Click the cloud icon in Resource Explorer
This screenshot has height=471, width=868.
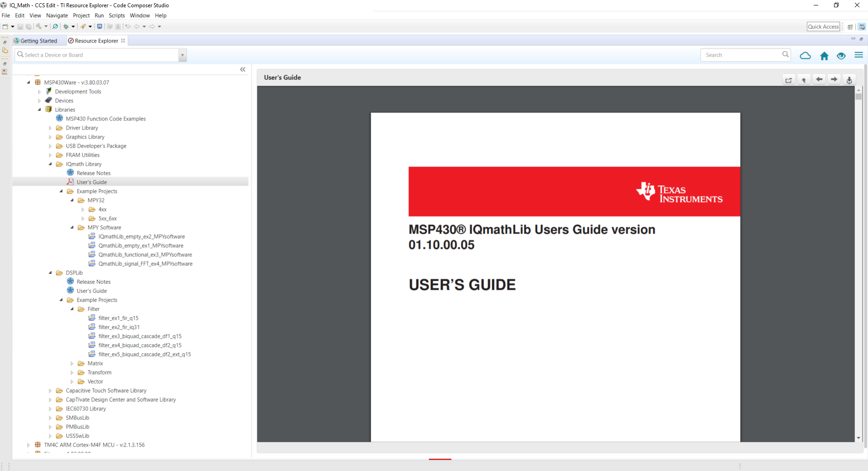(x=805, y=56)
